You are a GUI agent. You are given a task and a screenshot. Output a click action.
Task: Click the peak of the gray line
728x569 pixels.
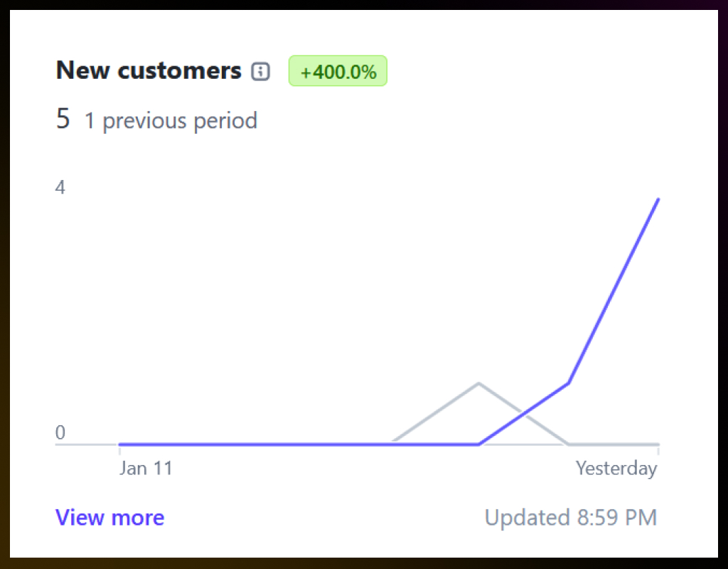(x=478, y=383)
